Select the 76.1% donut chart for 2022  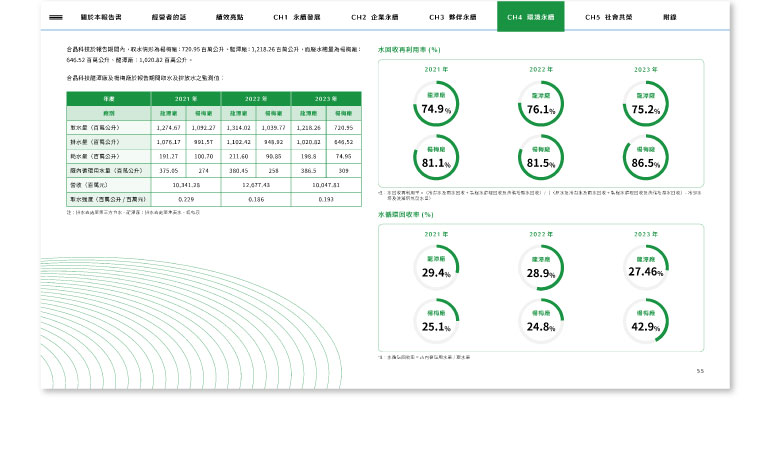pyautogui.click(x=541, y=107)
